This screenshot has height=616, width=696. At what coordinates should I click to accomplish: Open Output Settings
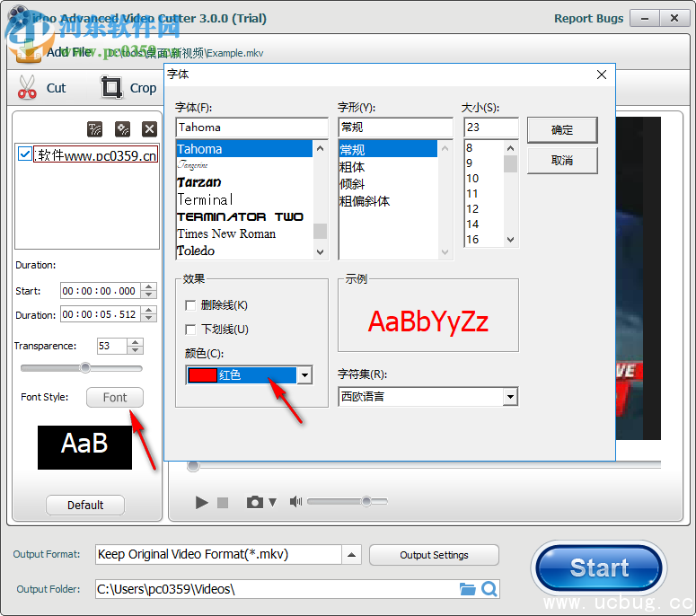[x=434, y=555]
